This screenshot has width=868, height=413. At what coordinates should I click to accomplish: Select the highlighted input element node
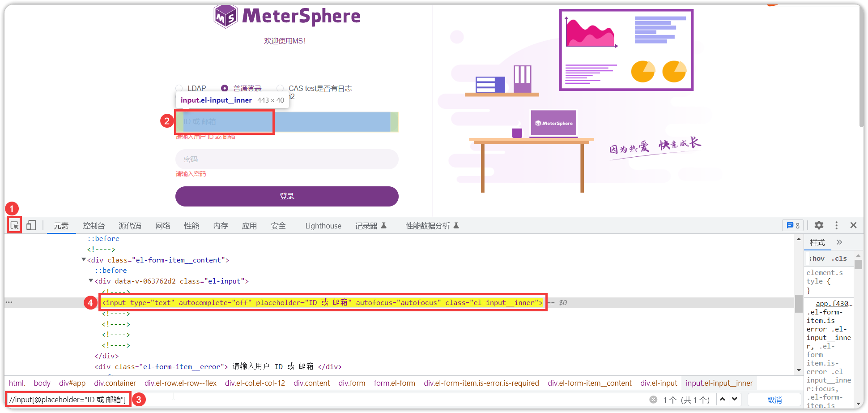point(322,303)
